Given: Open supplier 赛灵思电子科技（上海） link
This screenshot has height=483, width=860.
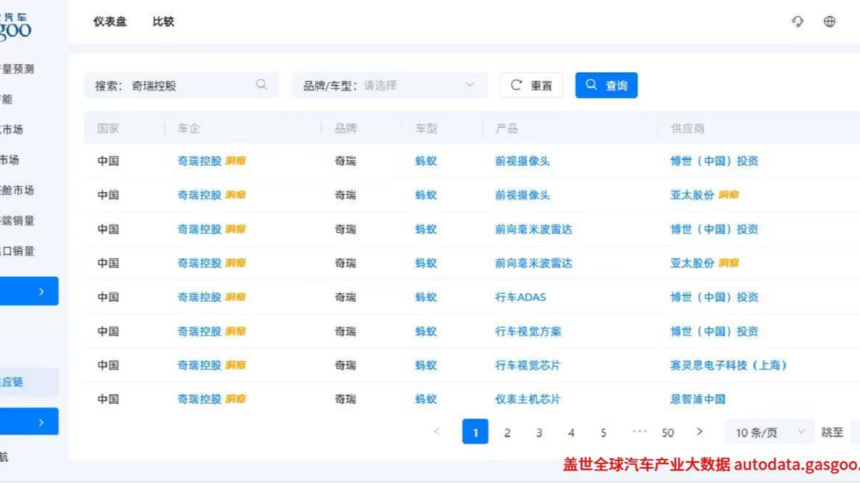Looking at the screenshot, I should tap(728, 365).
